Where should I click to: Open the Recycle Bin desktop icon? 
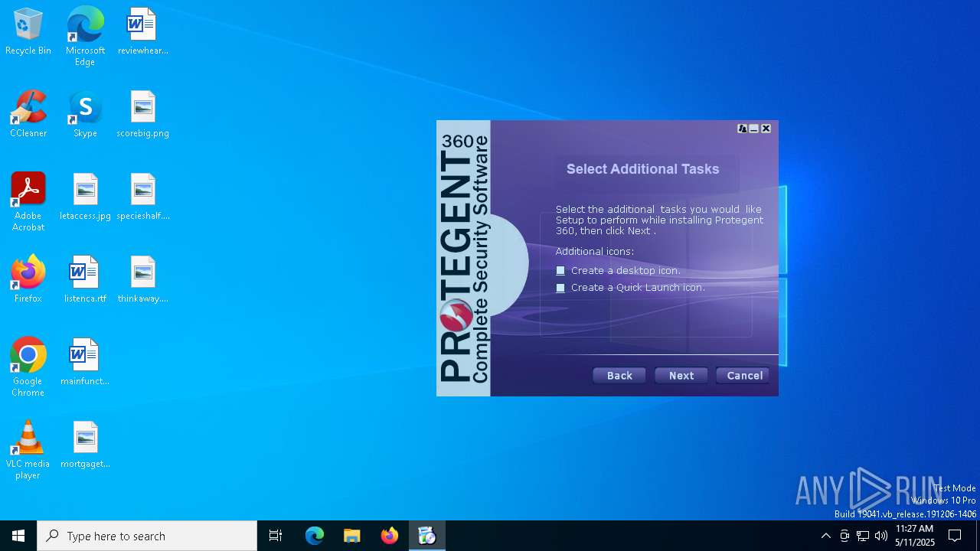coord(28,32)
